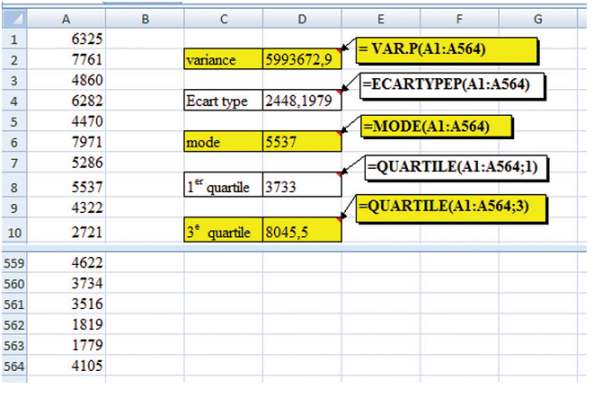Click the ECARTYPEP(A1:A564) comment box
This screenshot has height=397, width=594.
pyautogui.click(x=452, y=86)
